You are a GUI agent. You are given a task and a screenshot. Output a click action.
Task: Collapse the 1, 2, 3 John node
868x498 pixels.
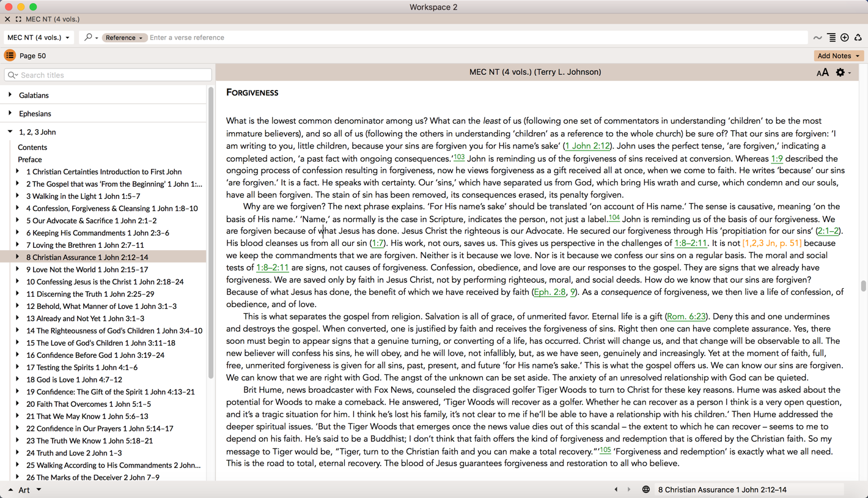pos(10,132)
